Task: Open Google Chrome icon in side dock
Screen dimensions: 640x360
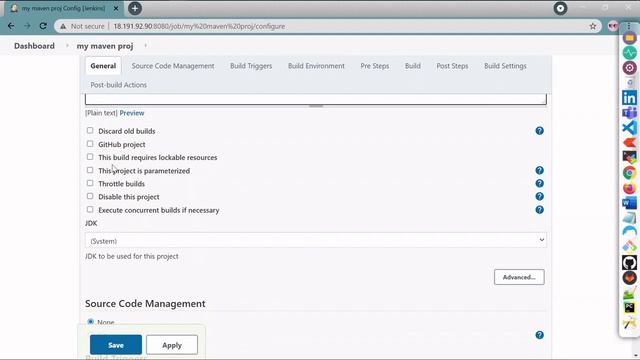Action: pyautogui.click(x=629, y=173)
